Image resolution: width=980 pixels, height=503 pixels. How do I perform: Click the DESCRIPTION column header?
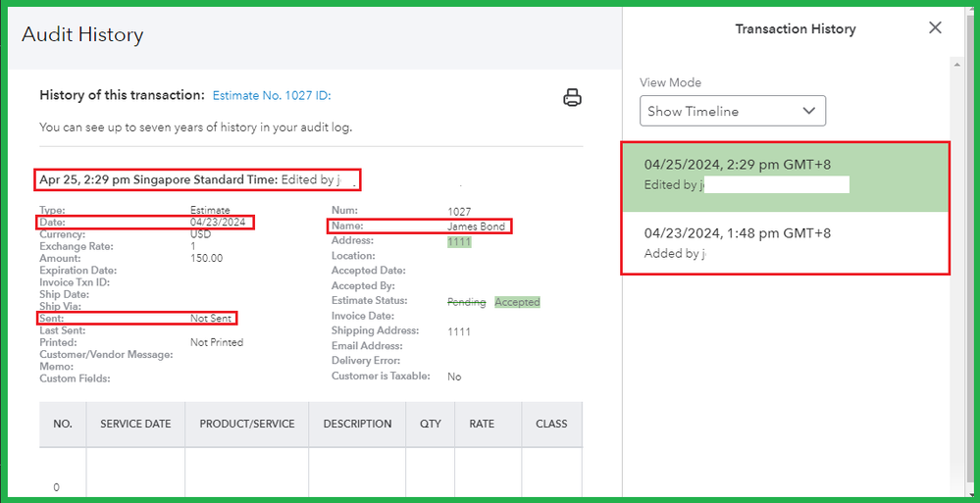click(x=357, y=424)
